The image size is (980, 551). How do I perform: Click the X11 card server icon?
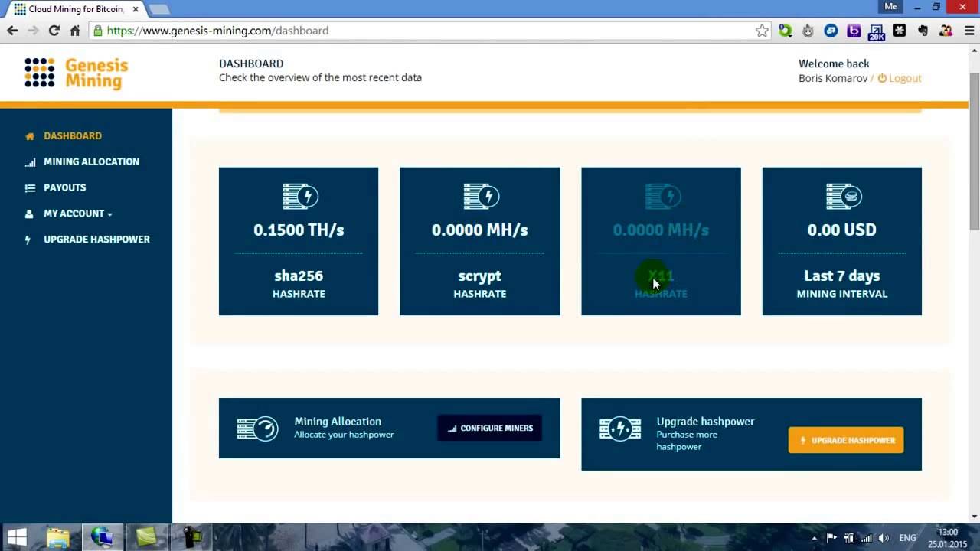pos(662,197)
